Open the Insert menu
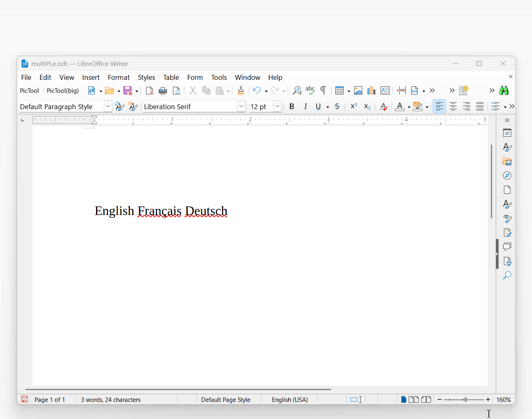The height and width of the screenshot is (419, 532). point(91,77)
